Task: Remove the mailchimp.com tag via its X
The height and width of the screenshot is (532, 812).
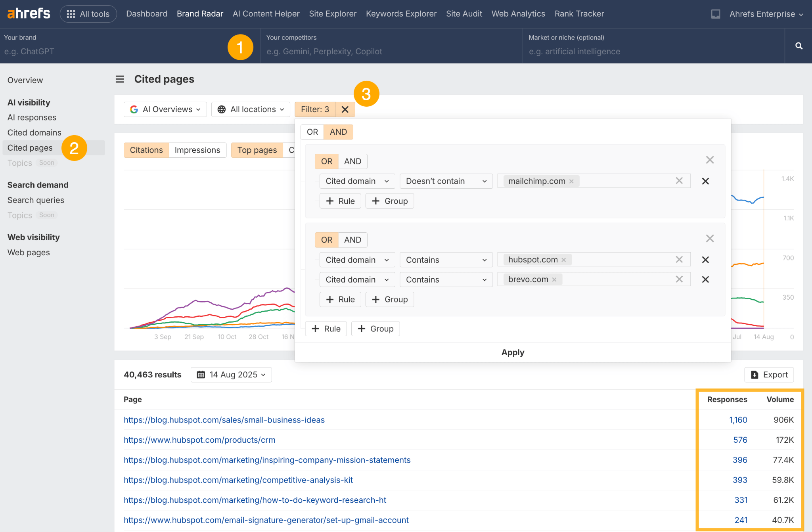Action: click(x=571, y=181)
